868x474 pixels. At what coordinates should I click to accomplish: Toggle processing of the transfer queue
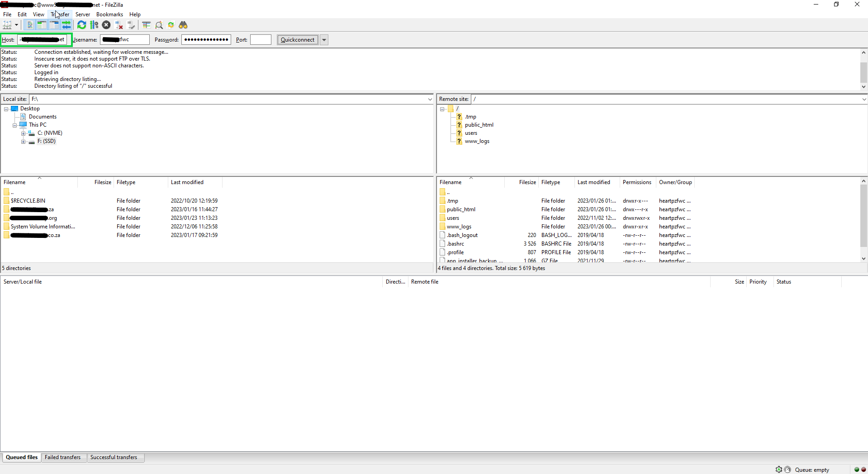pos(94,25)
